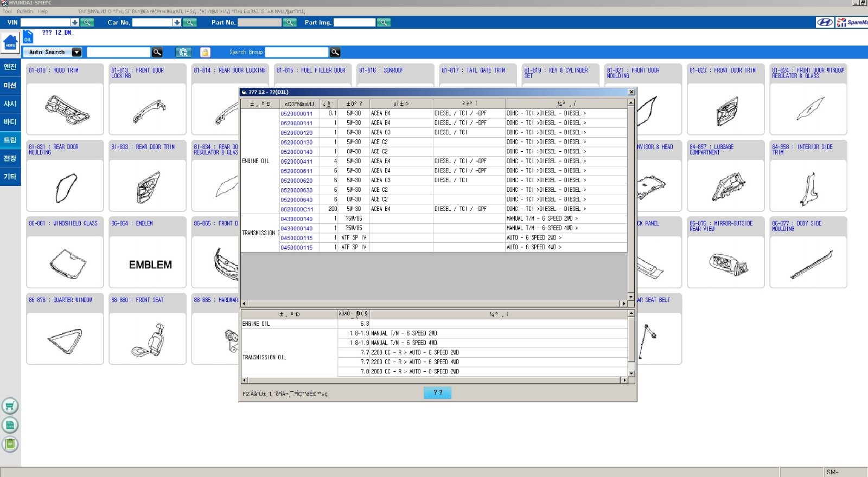Viewport: 868px width, 477px height.
Task: Open the Help menu
Action: click(43, 11)
